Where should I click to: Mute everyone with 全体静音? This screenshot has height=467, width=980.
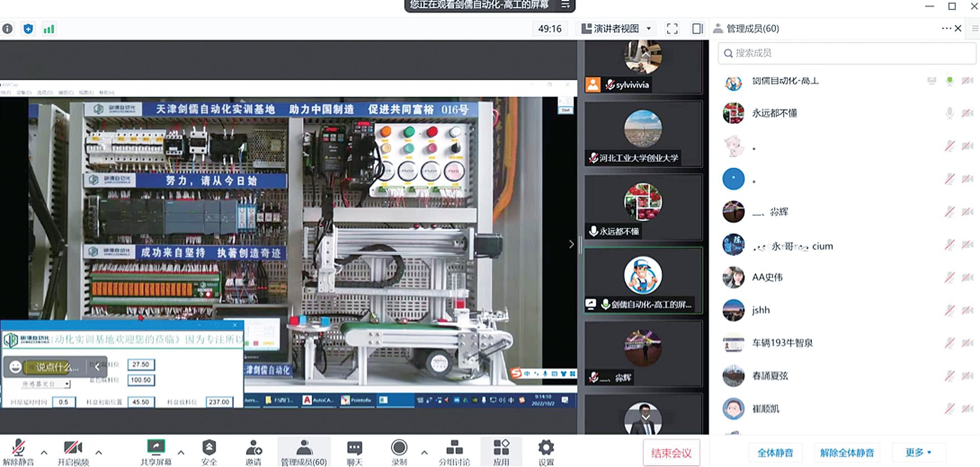[x=775, y=453]
